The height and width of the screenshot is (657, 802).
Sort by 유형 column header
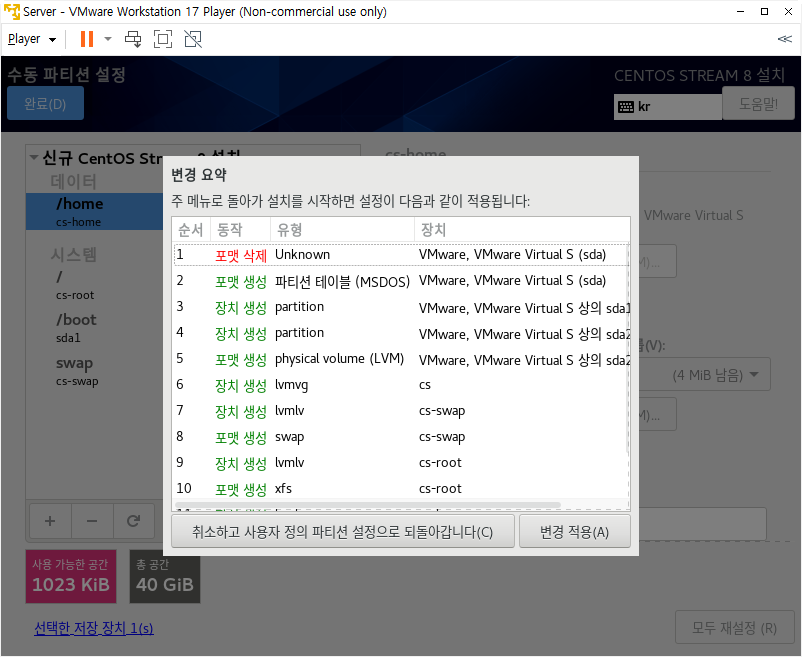[342, 230]
